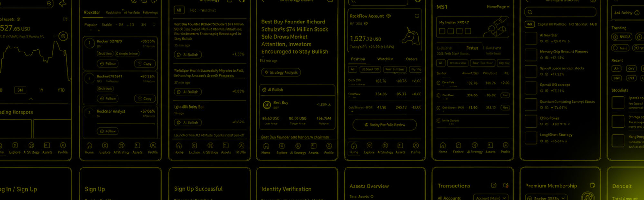Open the Orders tab on the RockFlow Account screen

412,59
